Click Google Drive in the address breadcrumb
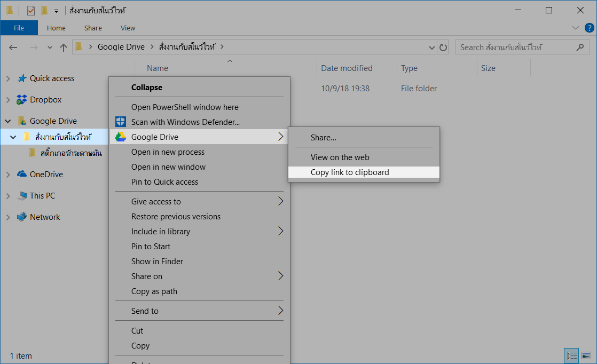The width and height of the screenshot is (597, 364). click(x=121, y=47)
